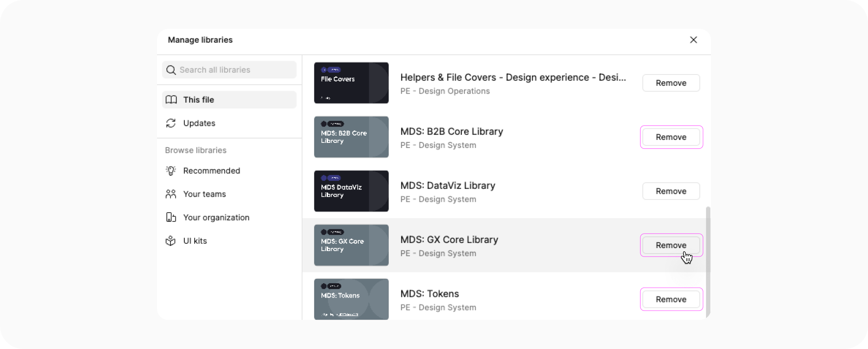Remove the MDS: GX Core Library

(671, 245)
